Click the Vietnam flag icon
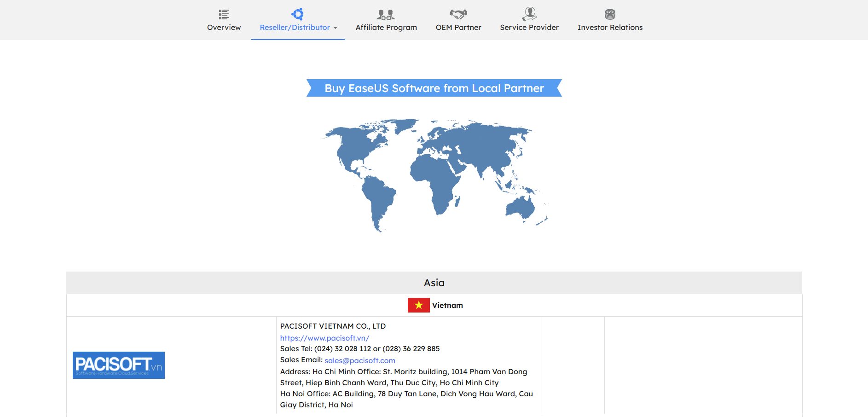This screenshot has height=417, width=868. pos(418,305)
